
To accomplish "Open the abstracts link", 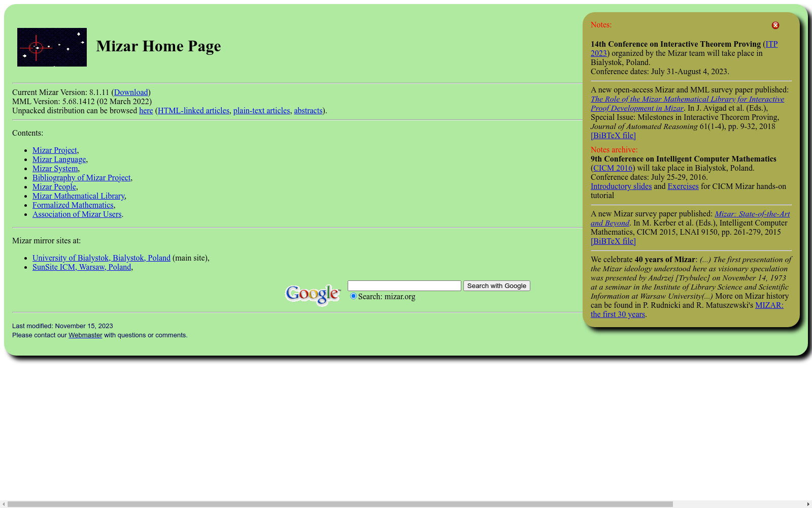I will [308, 111].
